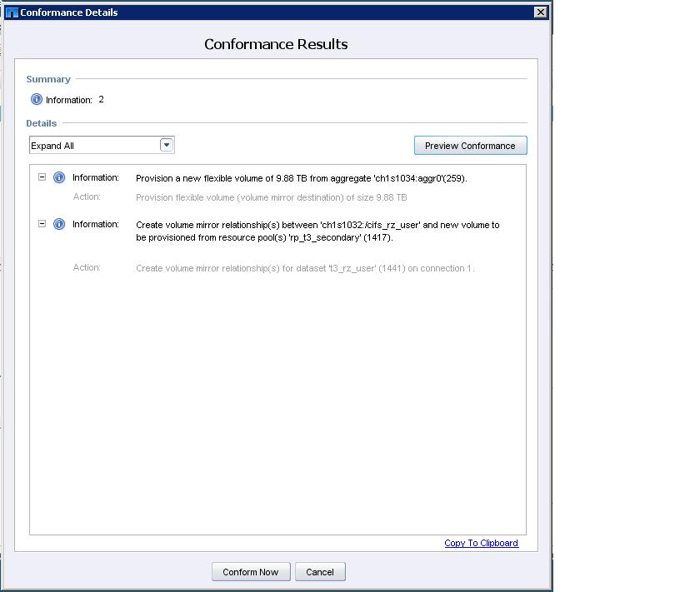Click the Summary section information icon
This screenshot has height=592, width=700.
[x=37, y=100]
